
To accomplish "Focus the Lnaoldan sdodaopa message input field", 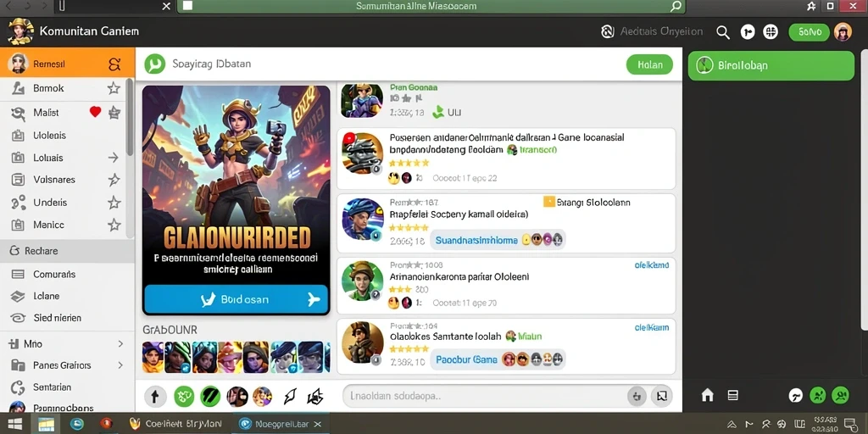I will [508, 397].
